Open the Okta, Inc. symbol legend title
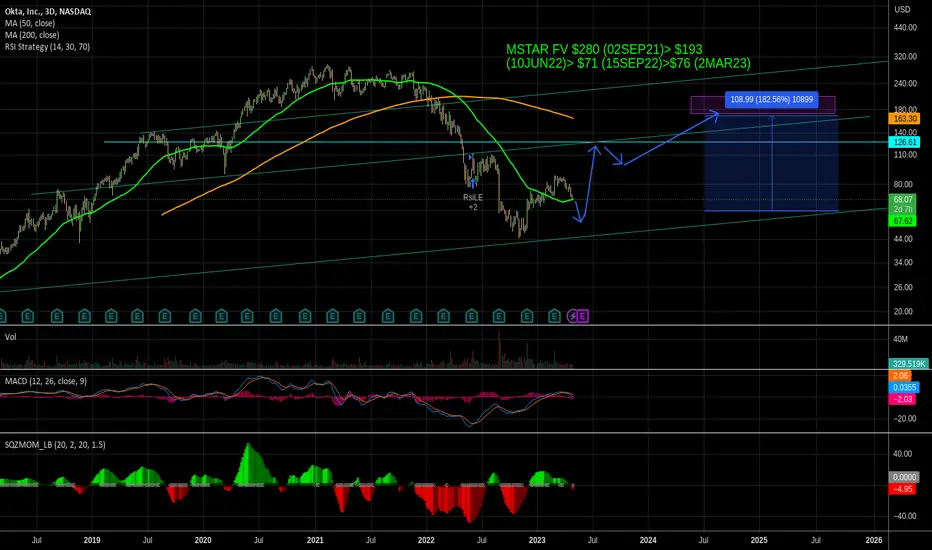Image resolution: width=932 pixels, height=550 pixels. pos(48,11)
